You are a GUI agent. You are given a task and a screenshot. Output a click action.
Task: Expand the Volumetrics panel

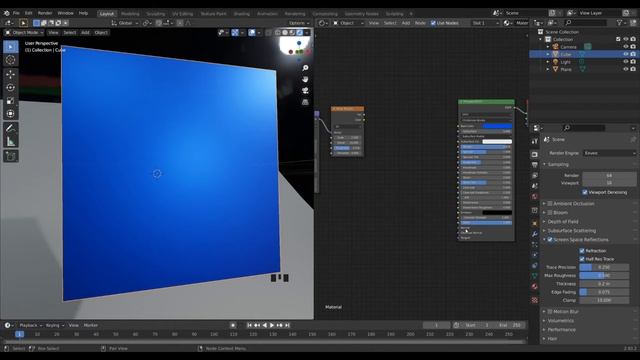pyautogui.click(x=560, y=320)
